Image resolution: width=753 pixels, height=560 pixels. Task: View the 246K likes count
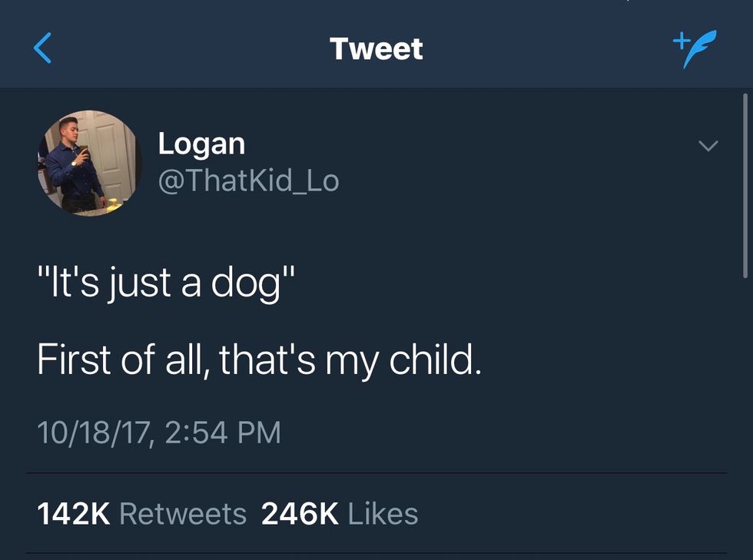point(300,513)
